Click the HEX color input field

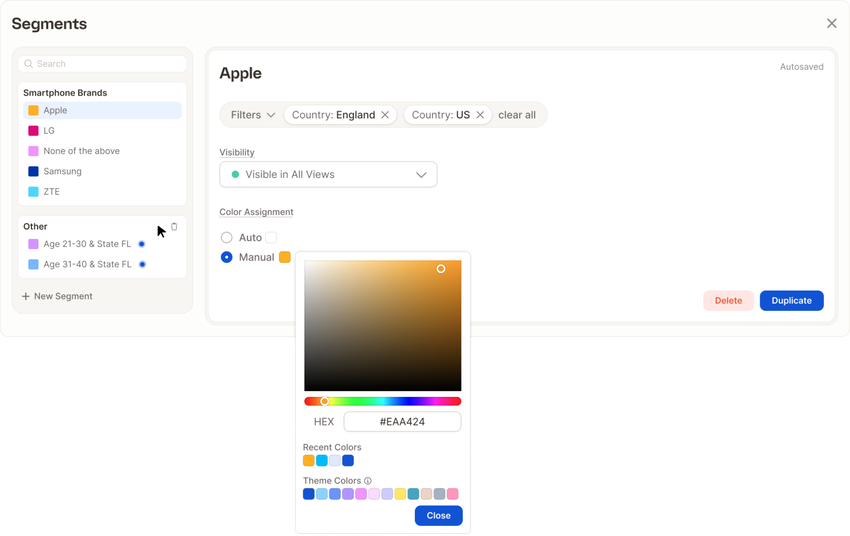[402, 422]
